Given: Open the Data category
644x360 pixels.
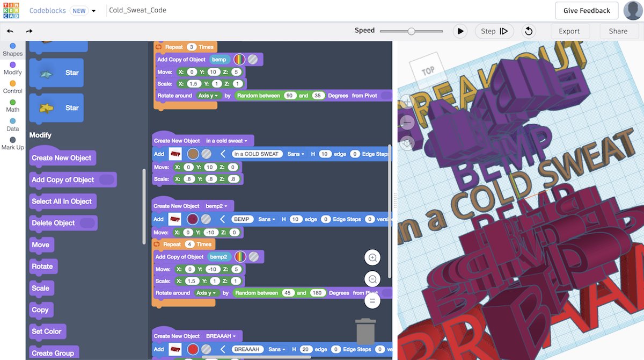Looking at the screenshot, I should [13, 125].
